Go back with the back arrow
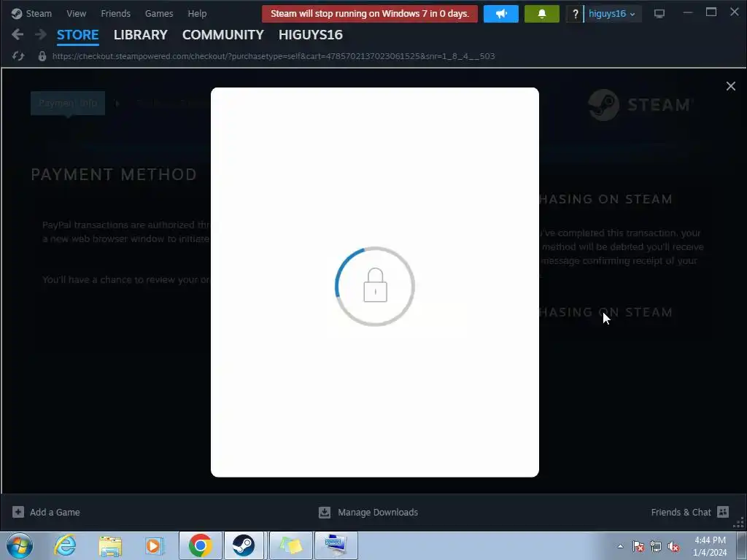 pos(18,34)
